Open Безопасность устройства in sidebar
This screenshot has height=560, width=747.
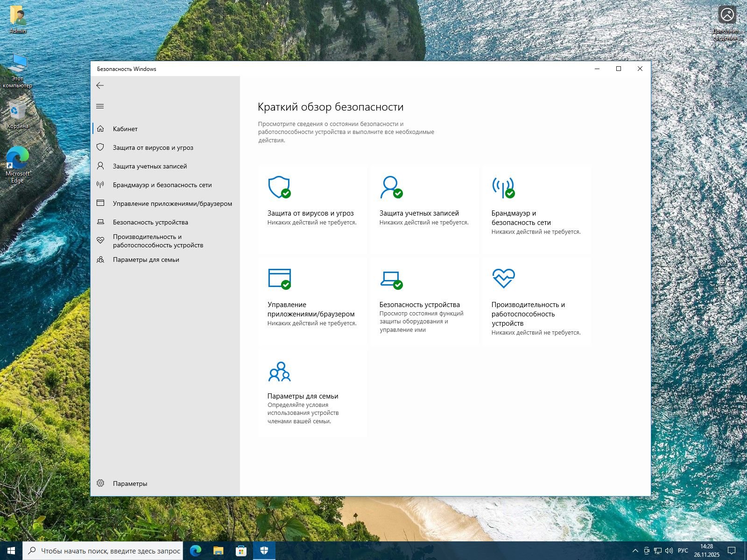tap(150, 222)
